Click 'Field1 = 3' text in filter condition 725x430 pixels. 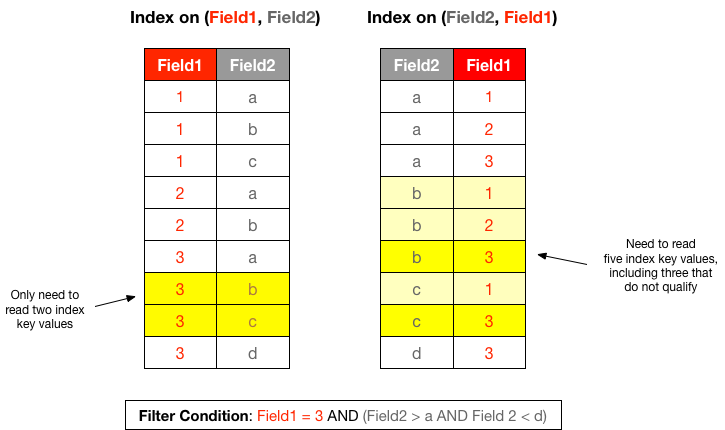tap(290, 416)
